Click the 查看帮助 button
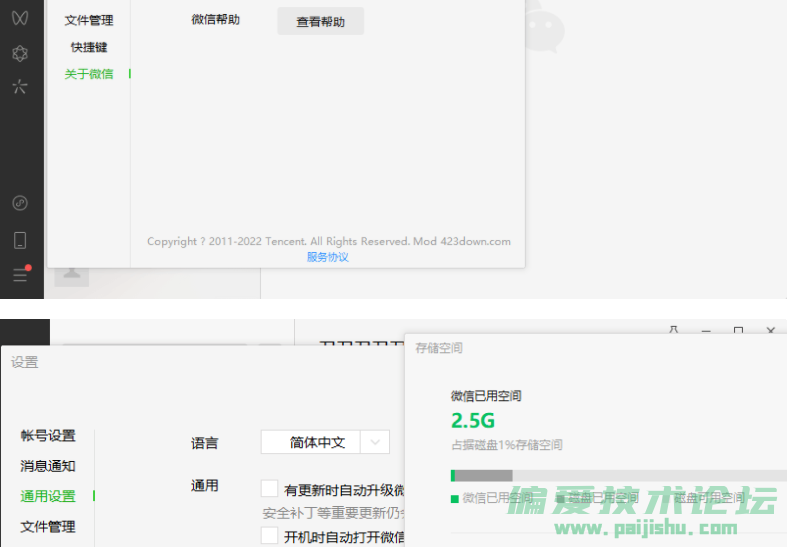 click(320, 21)
